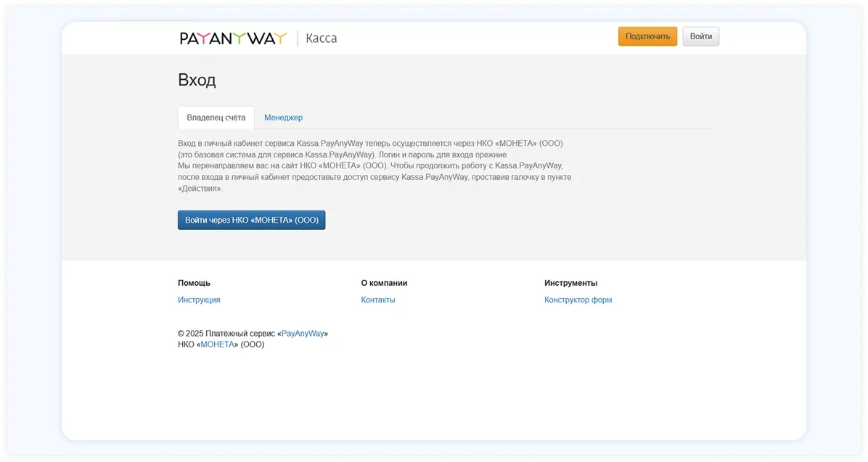Click the Войти button in header

700,36
